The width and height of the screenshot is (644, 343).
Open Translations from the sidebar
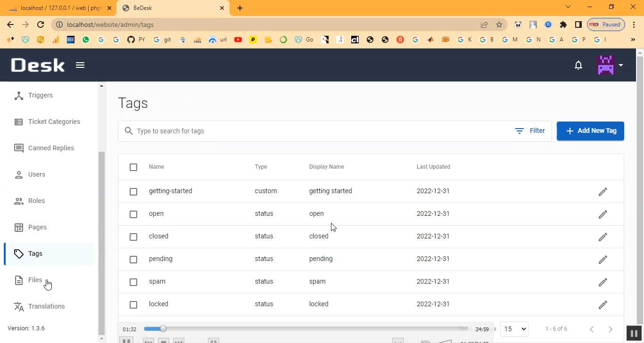click(x=46, y=306)
